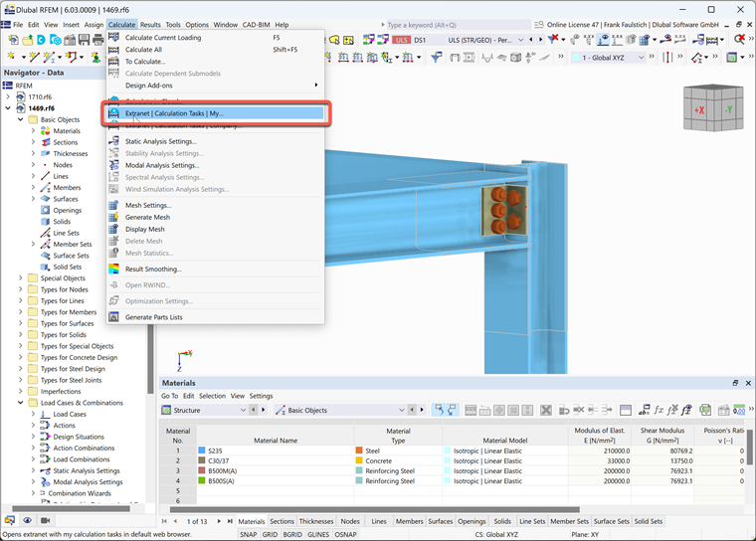Click the delete row X icon in Materials toolbar
Image resolution: width=756 pixels, height=541 pixels.
click(546, 411)
